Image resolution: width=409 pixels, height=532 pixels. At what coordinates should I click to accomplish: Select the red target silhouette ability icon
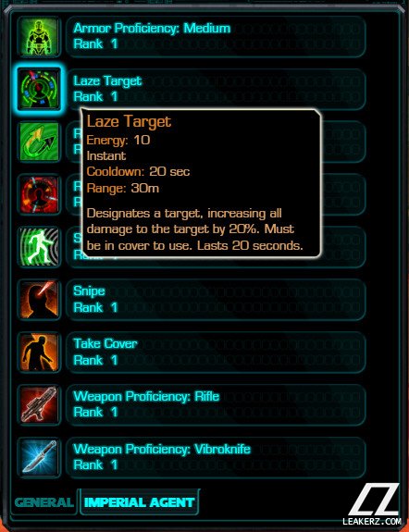[39, 194]
